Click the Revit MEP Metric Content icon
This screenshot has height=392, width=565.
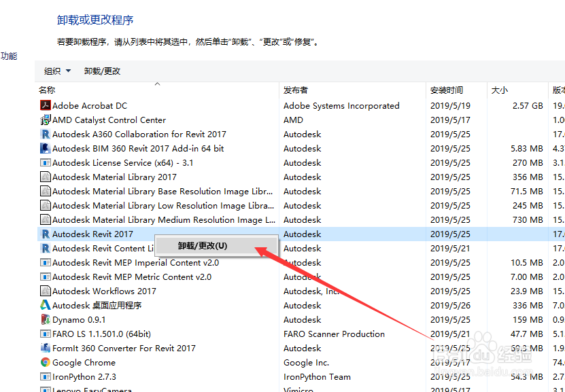coord(45,277)
